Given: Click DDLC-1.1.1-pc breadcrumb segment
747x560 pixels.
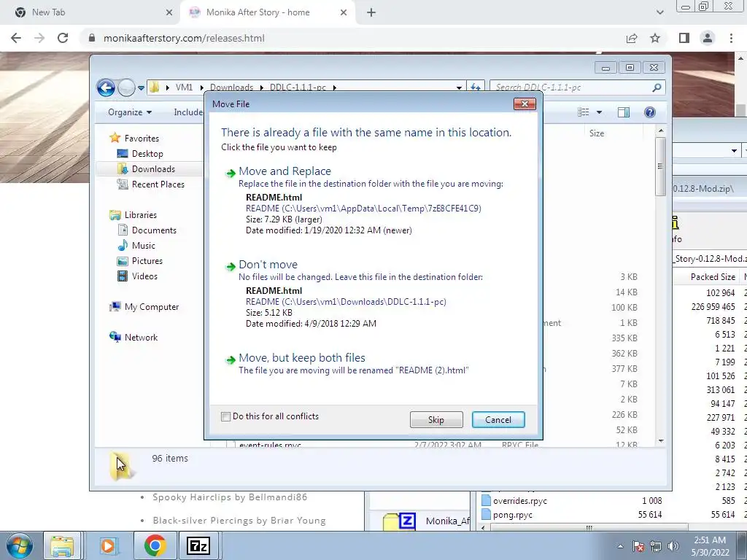Looking at the screenshot, I should [298, 87].
